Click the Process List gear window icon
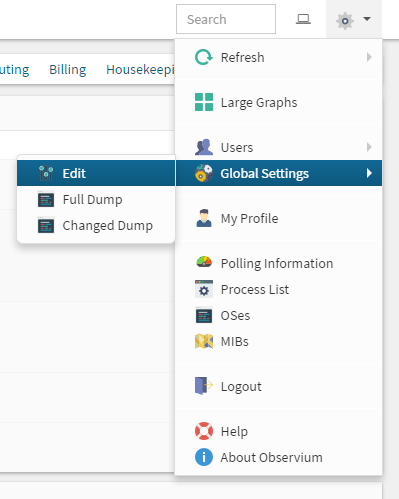399x499 pixels. pos(204,289)
